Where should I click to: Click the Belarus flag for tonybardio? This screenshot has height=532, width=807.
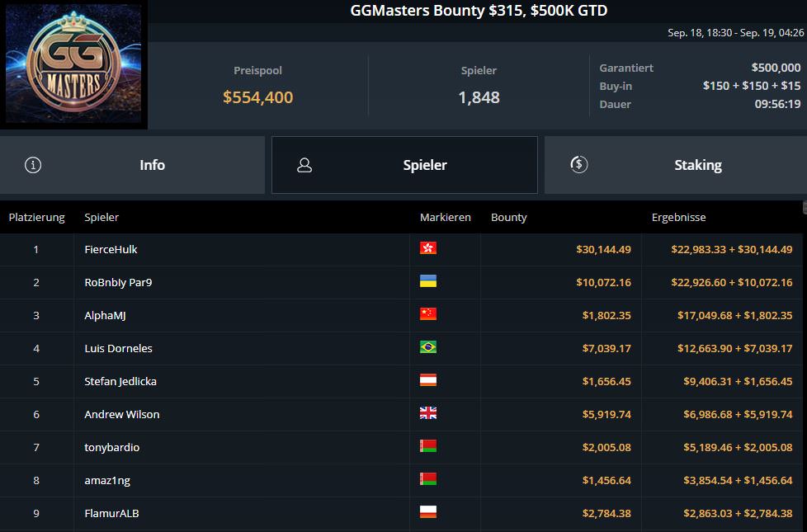428,445
